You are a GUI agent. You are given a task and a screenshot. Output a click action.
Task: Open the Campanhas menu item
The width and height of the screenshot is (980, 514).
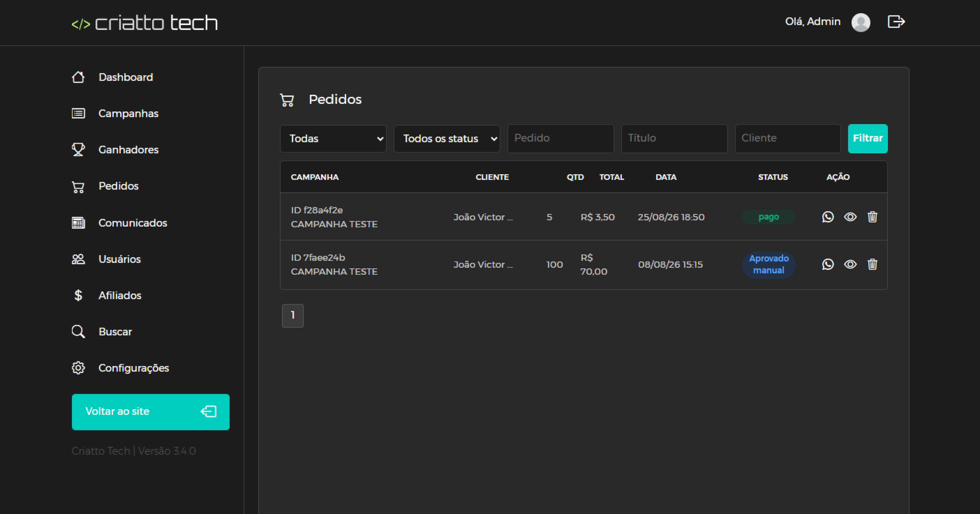pyautogui.click(x=129, y=113)
